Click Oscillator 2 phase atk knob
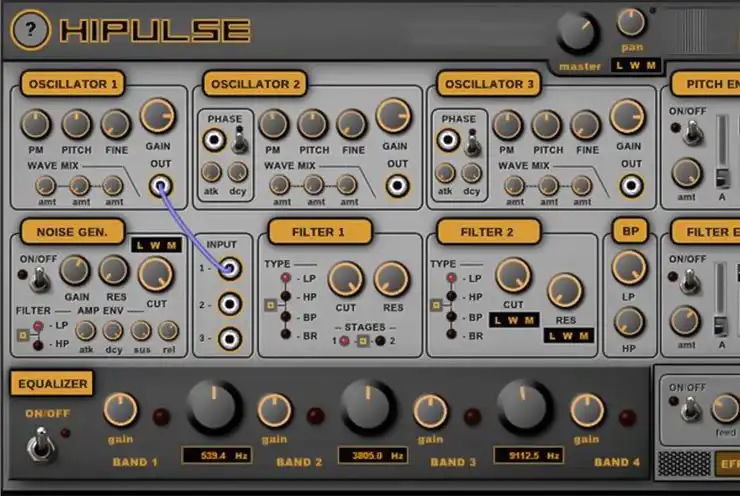Viewport: 740px width, 496px height. 211,173
